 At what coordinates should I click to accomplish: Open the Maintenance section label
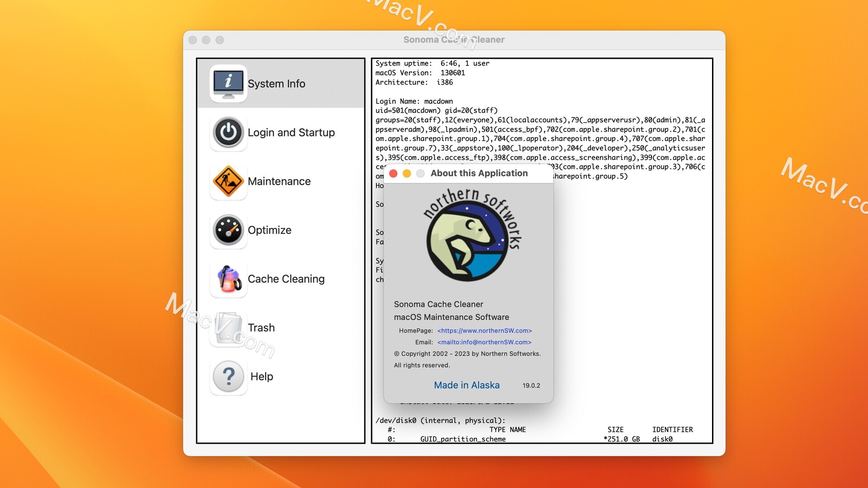279,181
